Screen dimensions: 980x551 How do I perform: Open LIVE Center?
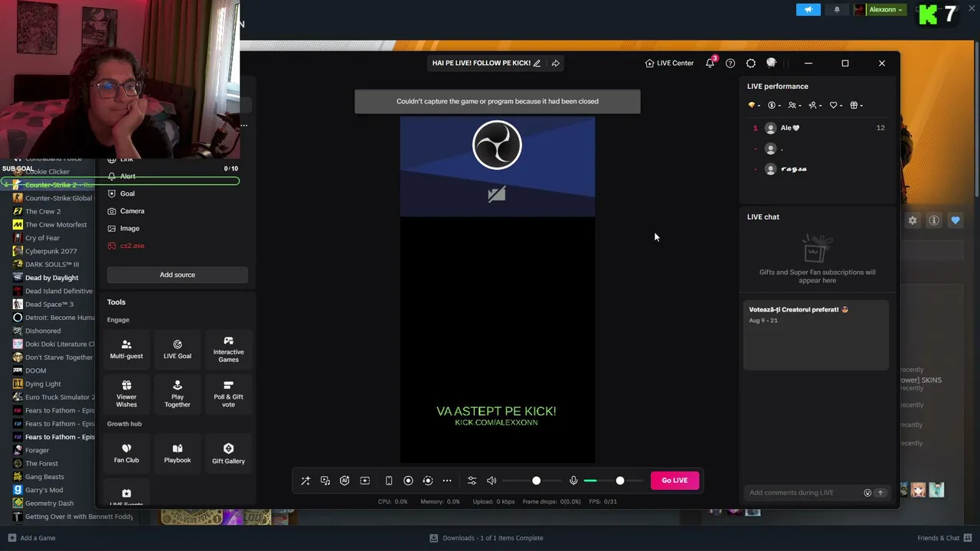click(x=669, y=64)
